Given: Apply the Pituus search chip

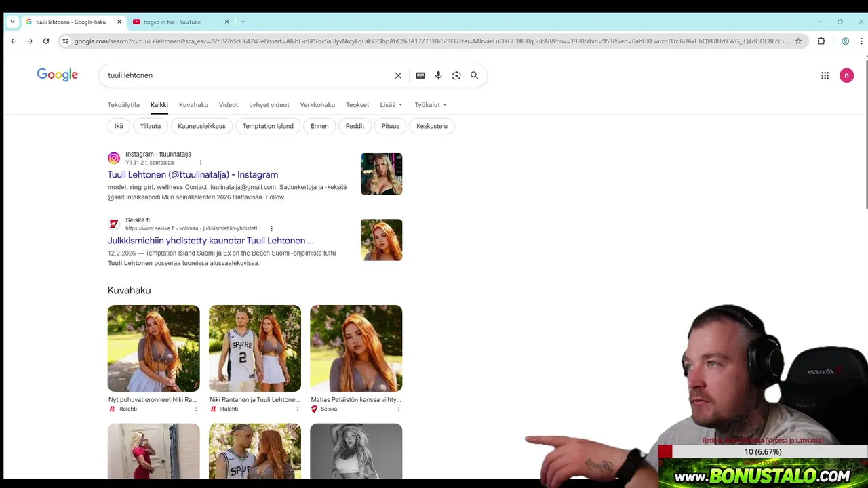Looking at the screenshot, I should pyautogui.click(x=391, y=126).
